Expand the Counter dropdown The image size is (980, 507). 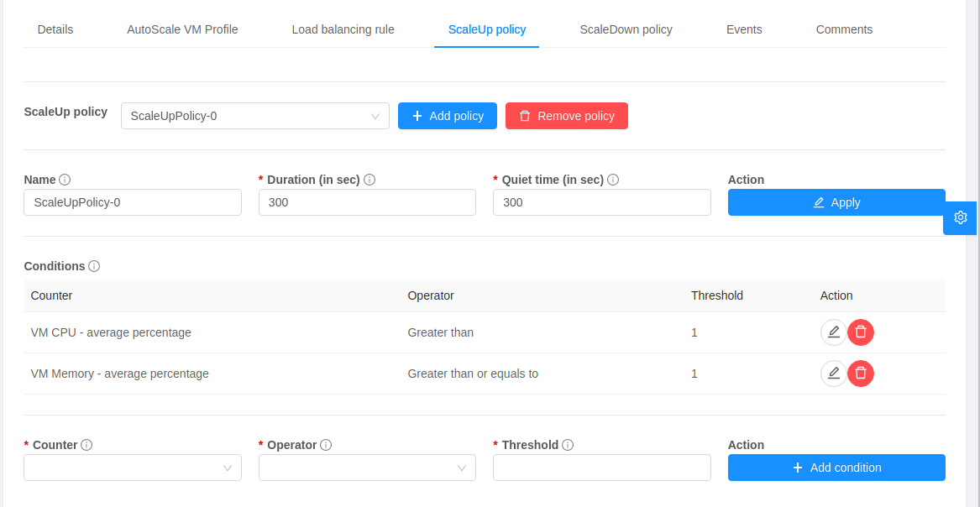pyautogui.click(x=133, y=468)
